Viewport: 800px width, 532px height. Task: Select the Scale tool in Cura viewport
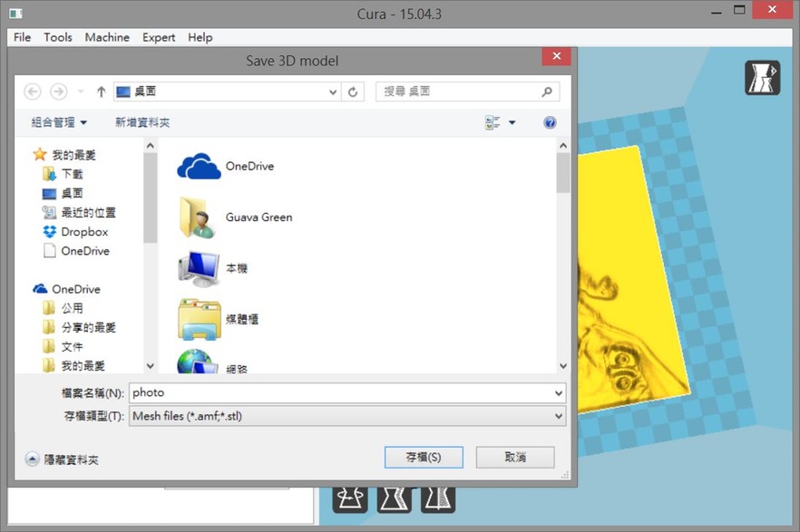click(x=394, y=500)
